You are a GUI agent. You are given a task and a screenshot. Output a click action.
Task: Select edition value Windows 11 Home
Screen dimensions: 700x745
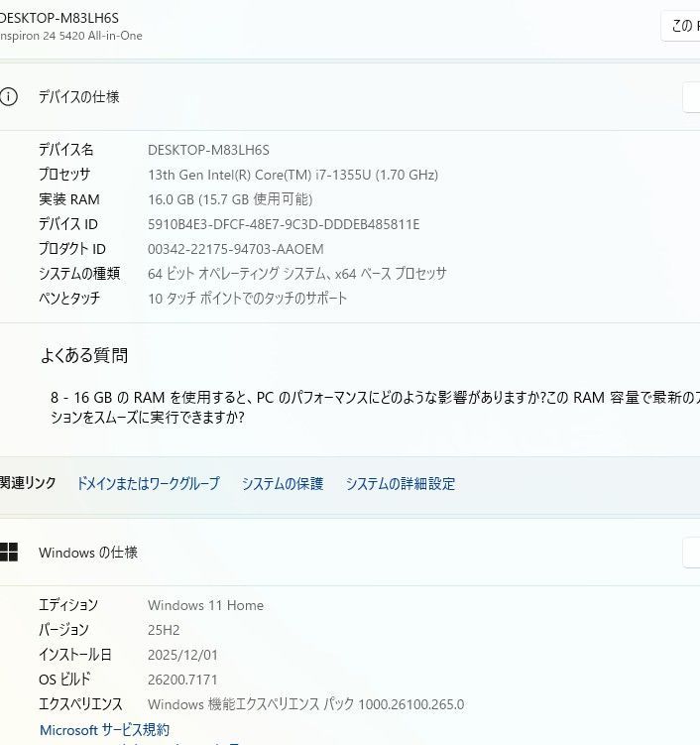[x=205, y=605]
